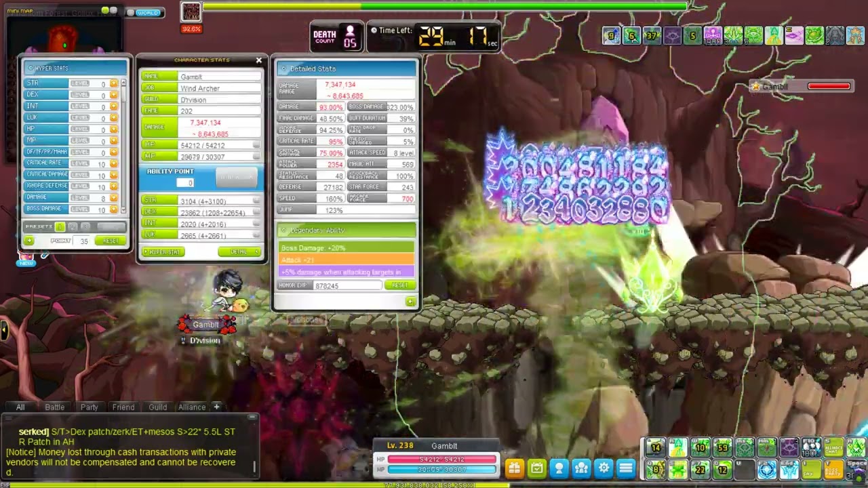Screen dimensions: 868x488
Task: Click the Boss Party quick slot
Action: coord(833,470)
